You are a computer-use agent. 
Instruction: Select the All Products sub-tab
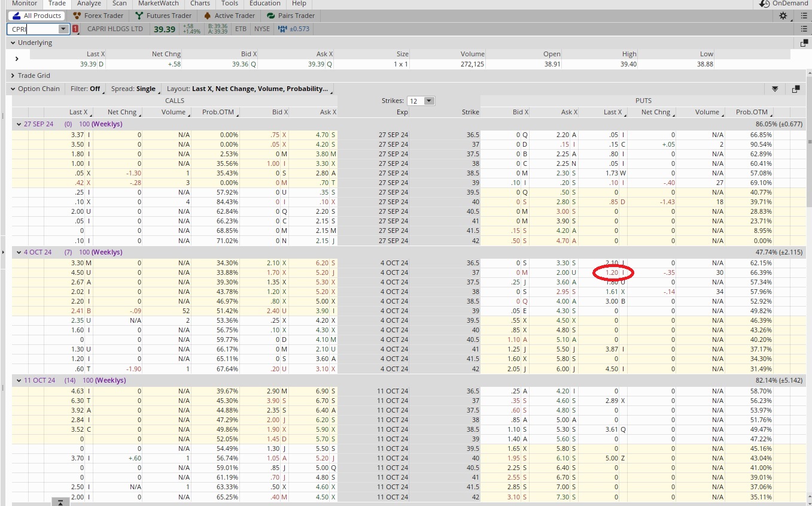37,16
